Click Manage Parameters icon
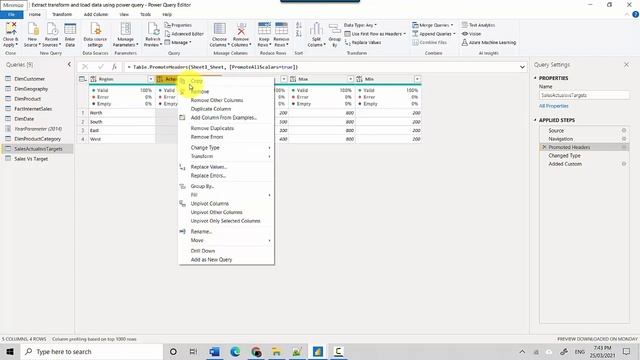Screen dimensions: 640x360 click(125, 34)
